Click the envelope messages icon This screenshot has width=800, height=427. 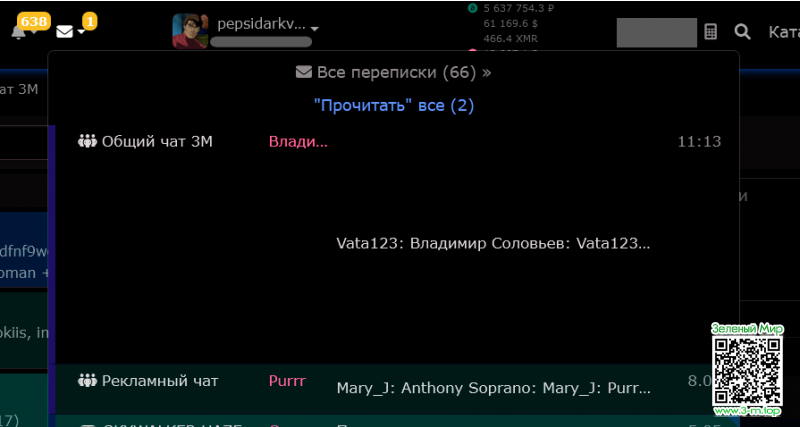click(x=65, y=31)
